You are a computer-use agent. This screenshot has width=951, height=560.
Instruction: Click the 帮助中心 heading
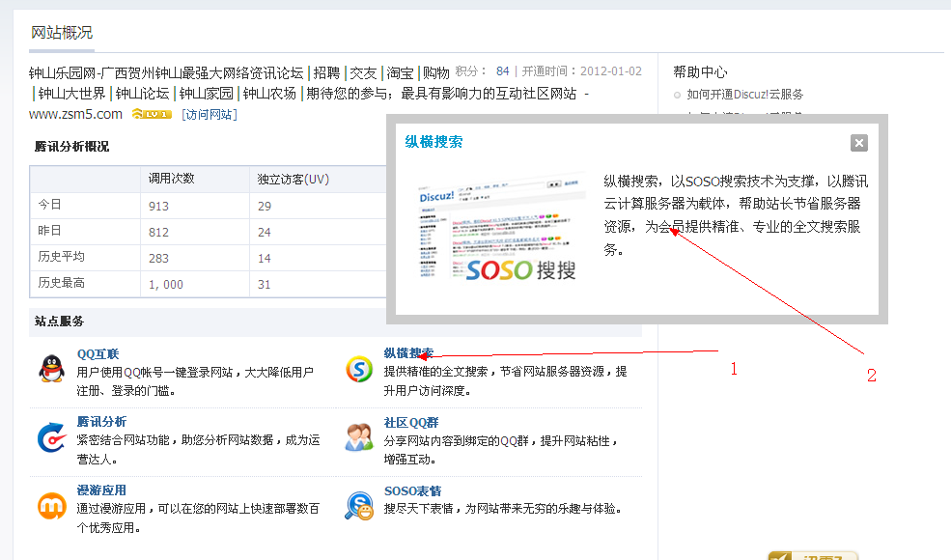(701, 72)
